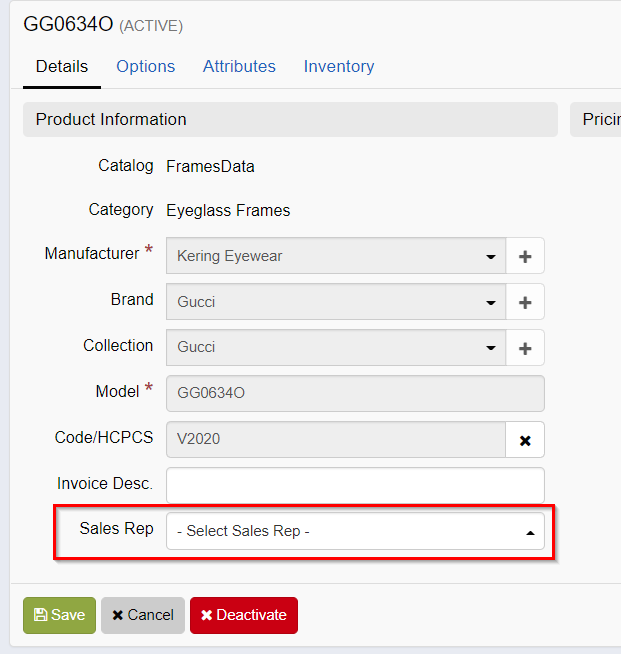This screenshot has height=654, width=621.
Task: Click the plus icon beside Brand
Action: pyautogui.click(x=525, y=302)
